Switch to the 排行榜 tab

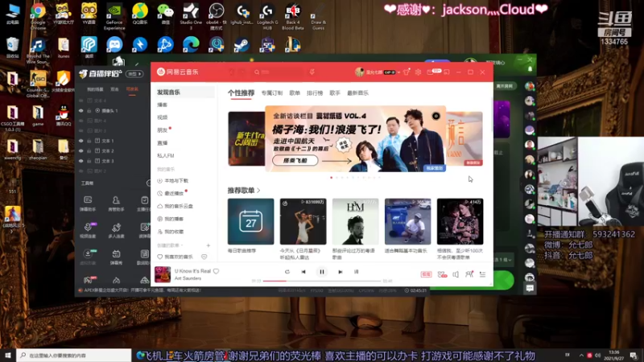pyautogui.click(x=315, y=93)
